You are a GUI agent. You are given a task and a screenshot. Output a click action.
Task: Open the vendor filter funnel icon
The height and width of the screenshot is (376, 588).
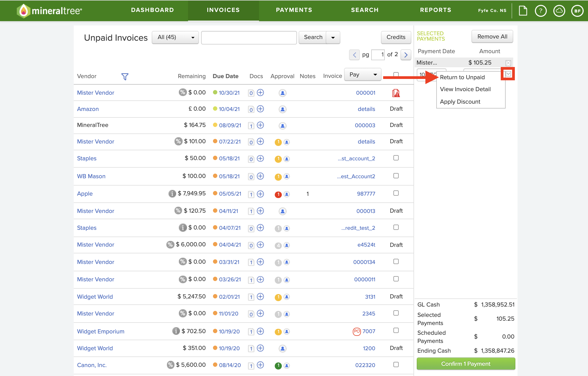[x=125, y=77]
